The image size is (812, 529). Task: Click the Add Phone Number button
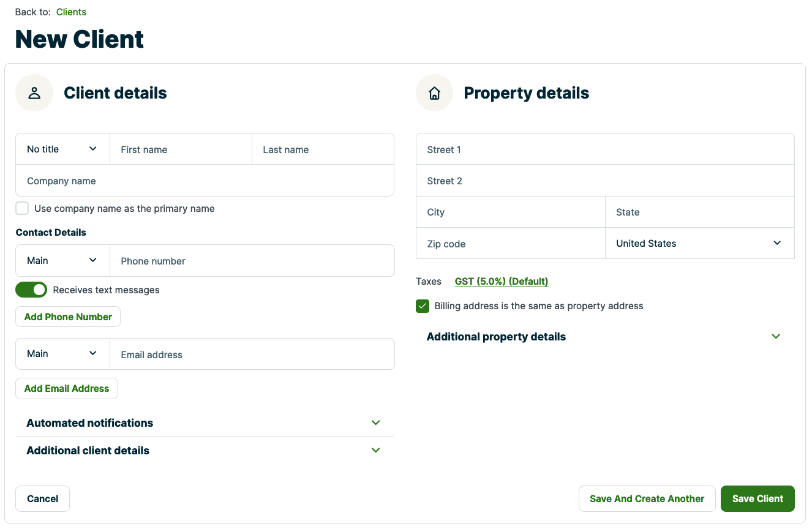point(68,317)
